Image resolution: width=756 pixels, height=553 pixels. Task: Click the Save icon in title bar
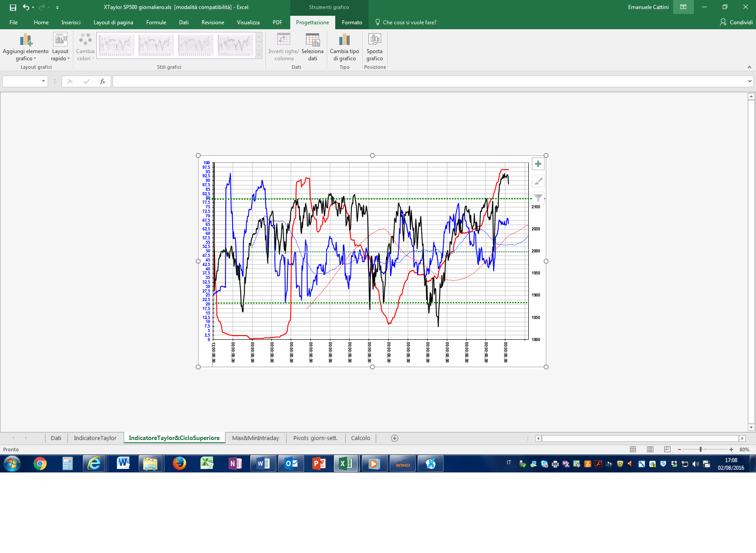[x=13, y=7]
